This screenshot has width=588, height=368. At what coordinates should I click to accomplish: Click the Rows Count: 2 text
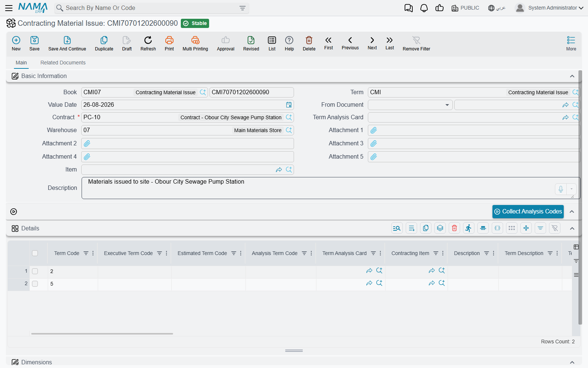(558, 342)
